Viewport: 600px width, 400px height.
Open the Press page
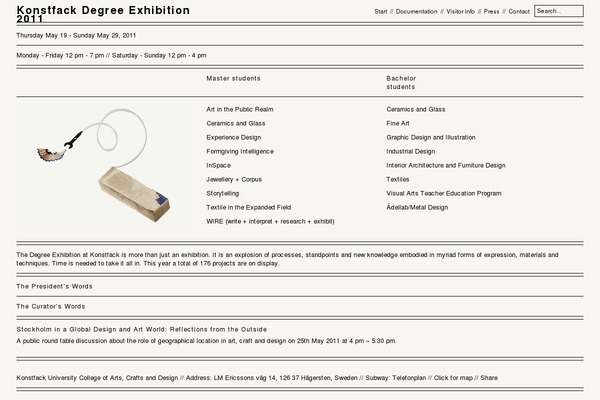click(491, 11)
